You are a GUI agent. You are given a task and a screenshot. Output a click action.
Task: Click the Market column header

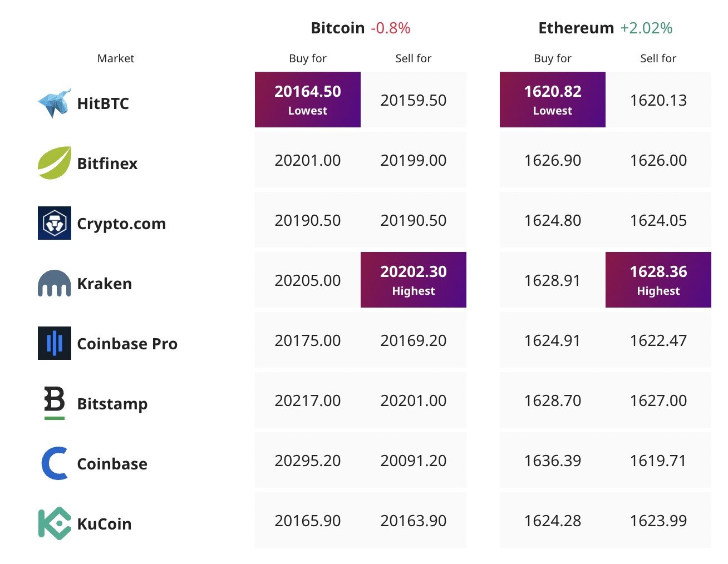click(116, 58)
